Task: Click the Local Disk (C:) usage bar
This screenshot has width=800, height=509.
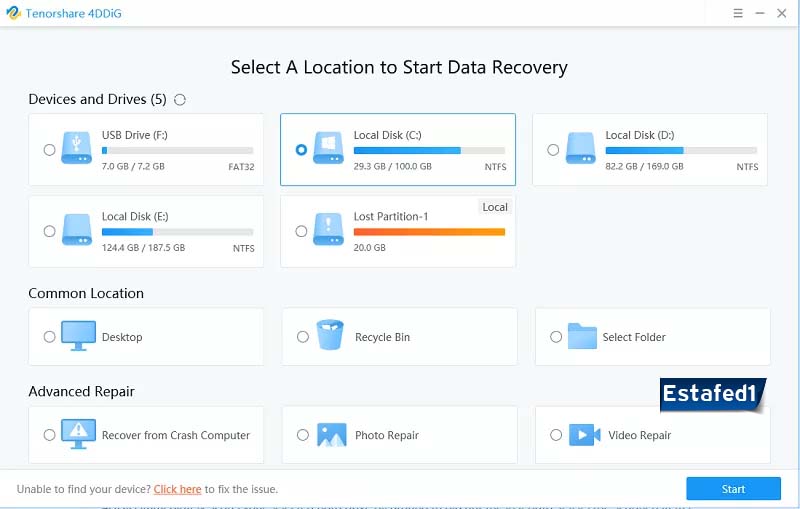Action: coord(429,150)
